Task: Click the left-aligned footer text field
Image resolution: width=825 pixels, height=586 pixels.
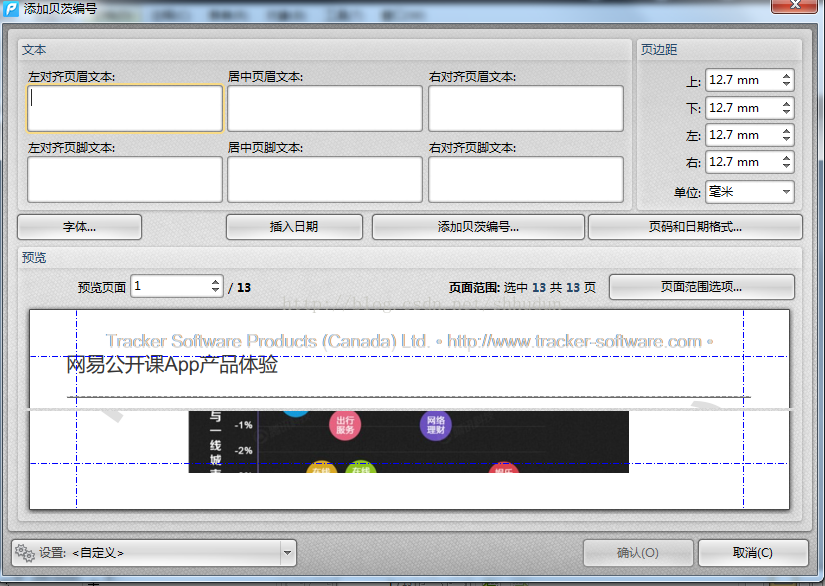Action: (x=125, y=179)
